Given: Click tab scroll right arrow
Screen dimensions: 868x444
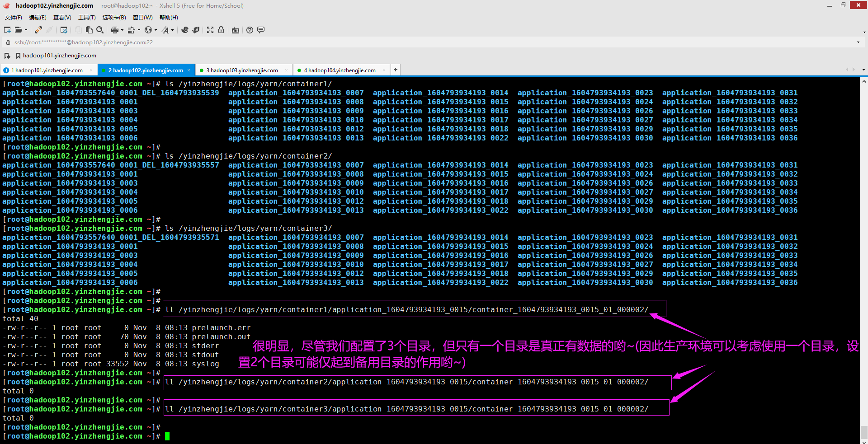Looking at the screenshot, I should tap(854, 70).
